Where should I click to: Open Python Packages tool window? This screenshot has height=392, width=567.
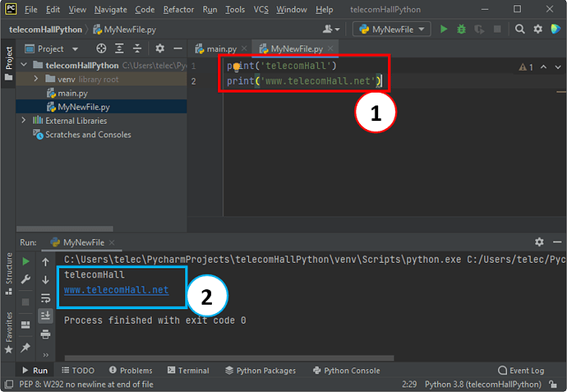tap(260, 371)
